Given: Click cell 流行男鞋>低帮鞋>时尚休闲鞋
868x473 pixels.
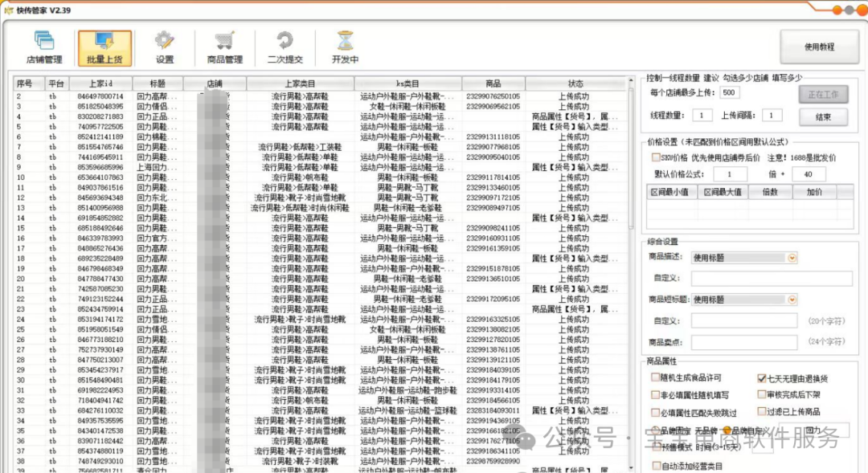Looking at the screenshot, I should click(x=300, y=208).
